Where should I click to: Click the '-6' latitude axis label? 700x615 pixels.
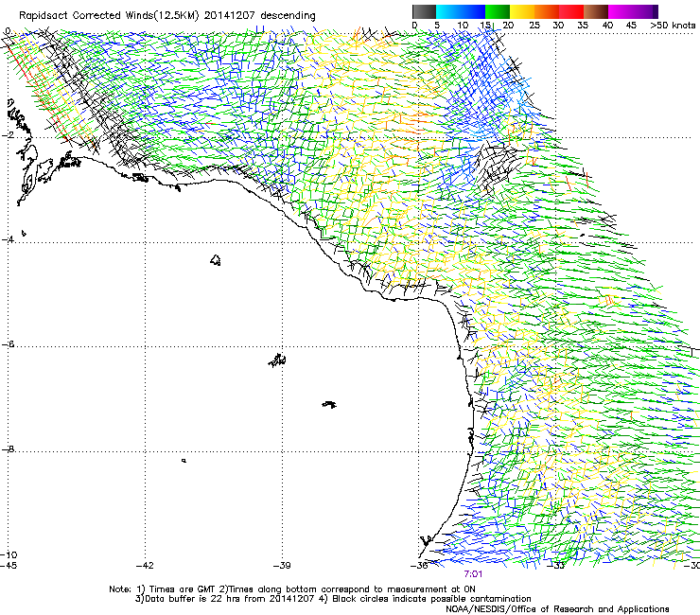click(8, 344)
